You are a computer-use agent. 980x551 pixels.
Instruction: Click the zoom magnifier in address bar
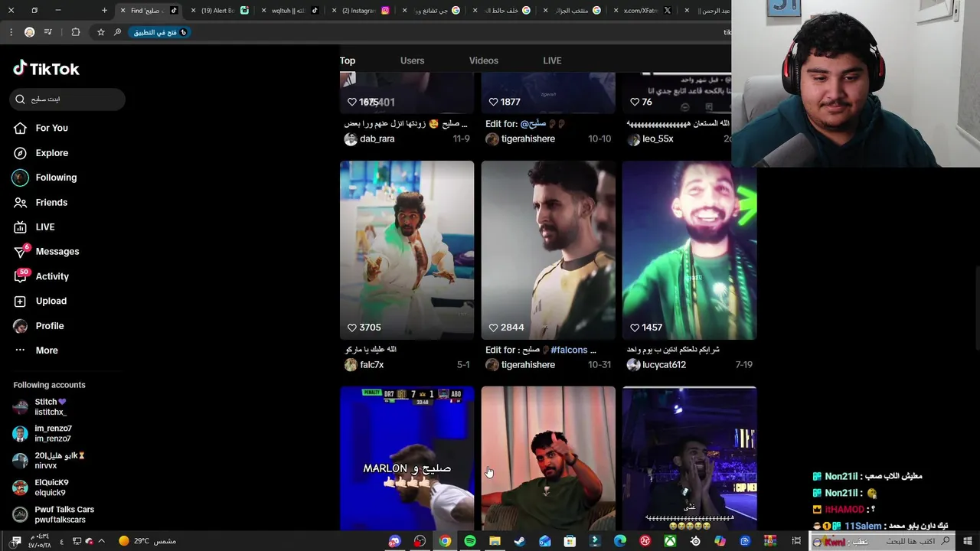[117, 32]
